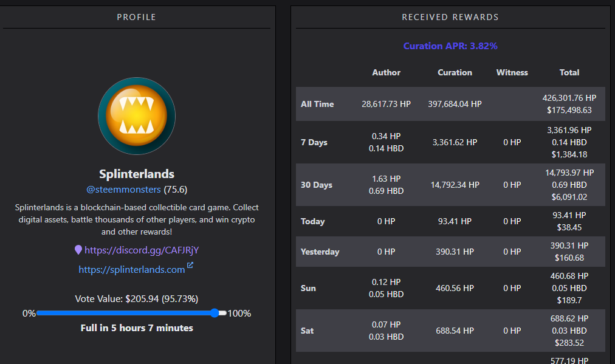Select the 30 Days row label
The image size is (615, 364).
pos(317,185)
